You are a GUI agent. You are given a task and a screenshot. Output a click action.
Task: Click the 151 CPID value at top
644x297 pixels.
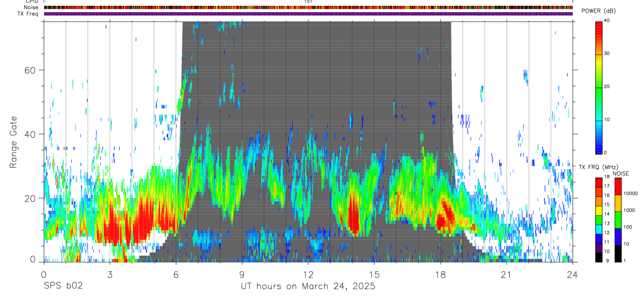(308, 2)
